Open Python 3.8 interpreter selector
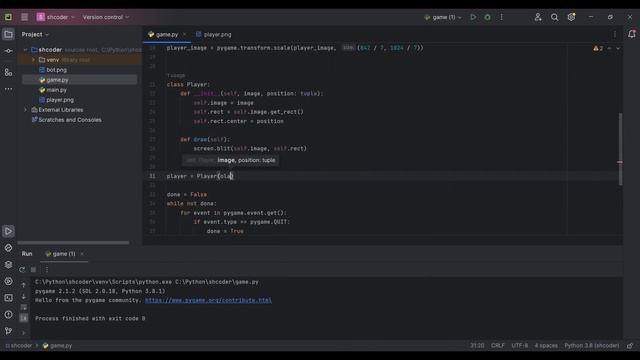 (591, 346)
